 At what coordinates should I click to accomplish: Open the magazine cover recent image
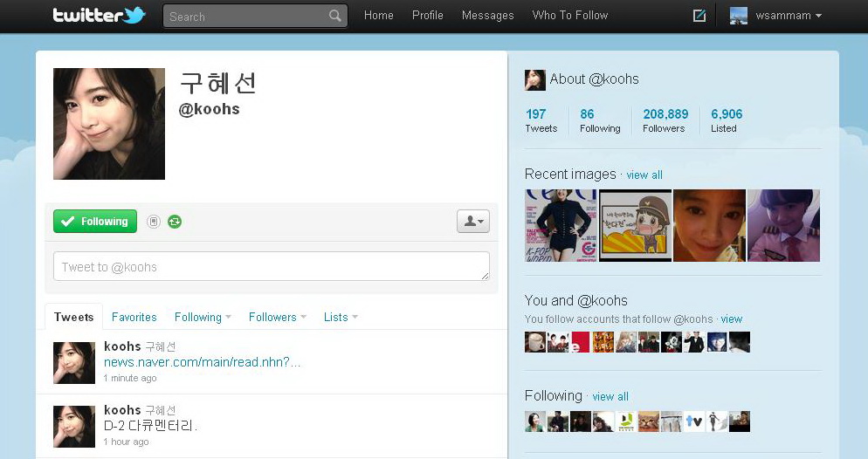pyautogui.click(x=561, y=226)
